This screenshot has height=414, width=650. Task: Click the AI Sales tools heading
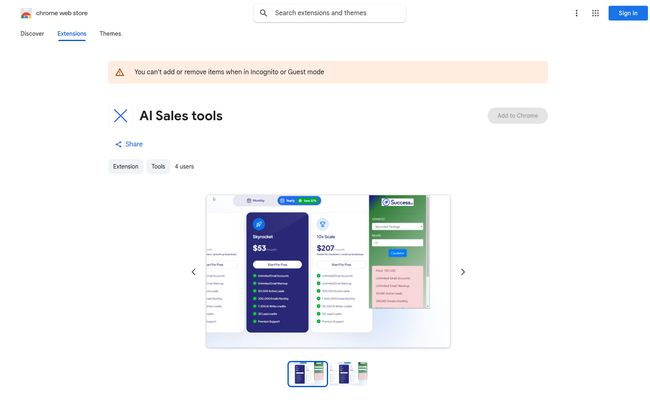tap(181, 116)
